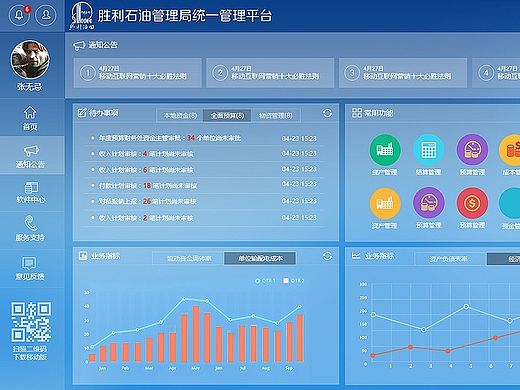This screenshot has width=520, height=390.
Task: Open bottom-row purple 预算管理 icon
Action: pos(428,203)
